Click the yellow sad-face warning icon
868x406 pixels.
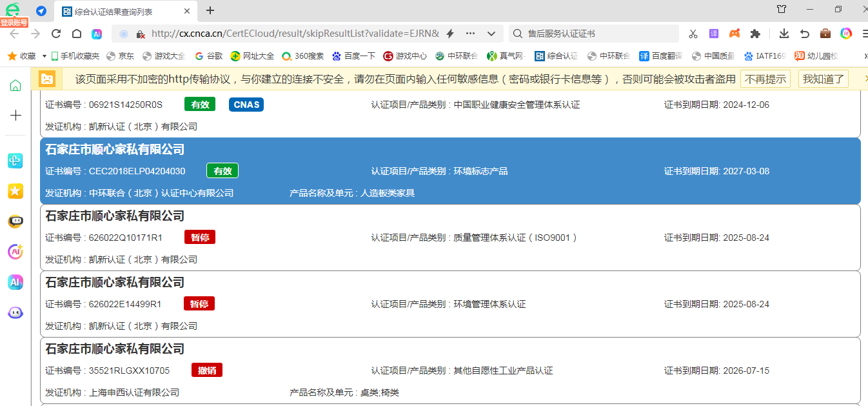coord(47,79)
